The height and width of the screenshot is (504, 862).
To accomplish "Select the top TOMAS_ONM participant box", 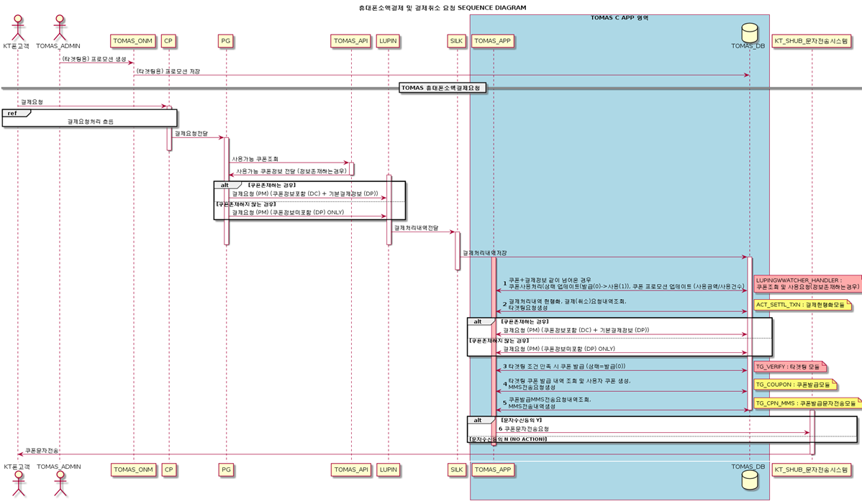I will [x=132, y=41].
